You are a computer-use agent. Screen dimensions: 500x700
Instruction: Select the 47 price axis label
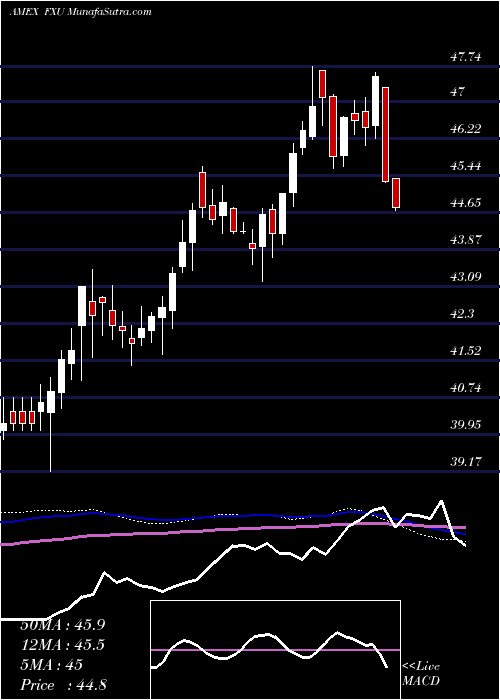click(x=458, y=92)
